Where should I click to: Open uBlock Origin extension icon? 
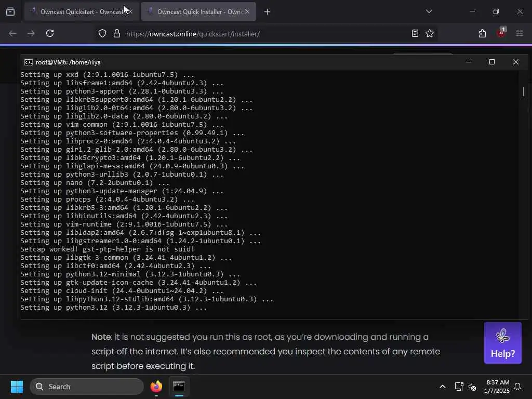click(501, 33)
